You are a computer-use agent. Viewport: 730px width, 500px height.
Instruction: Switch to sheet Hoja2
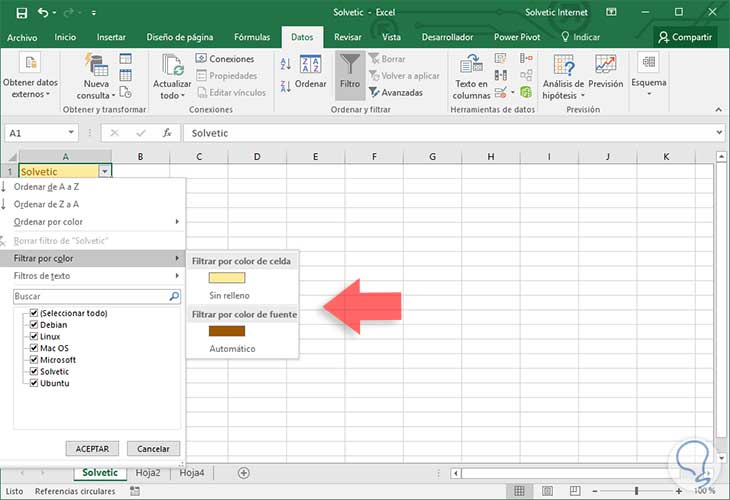(x=148, y=473)
